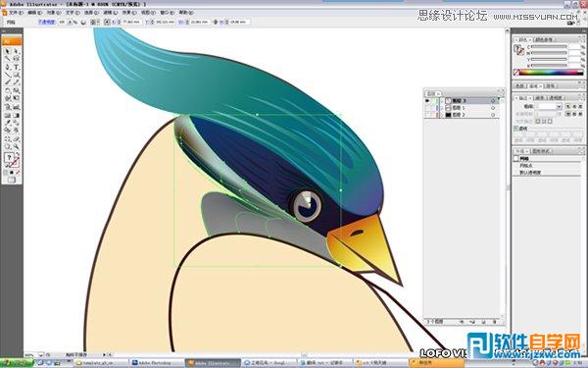
Task: Toggle visibility eye of top layer
Action: 427,101
